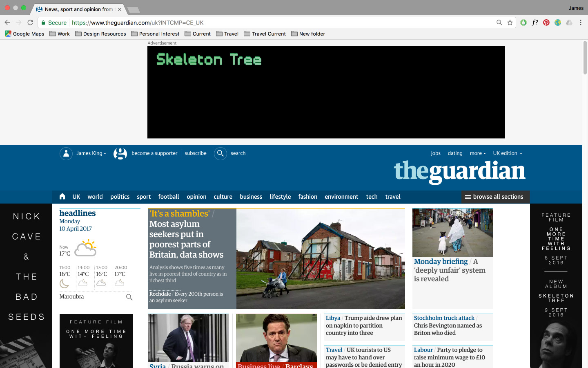Open the culture section
This screenshot has width=588, height=368.
point(223,197)
